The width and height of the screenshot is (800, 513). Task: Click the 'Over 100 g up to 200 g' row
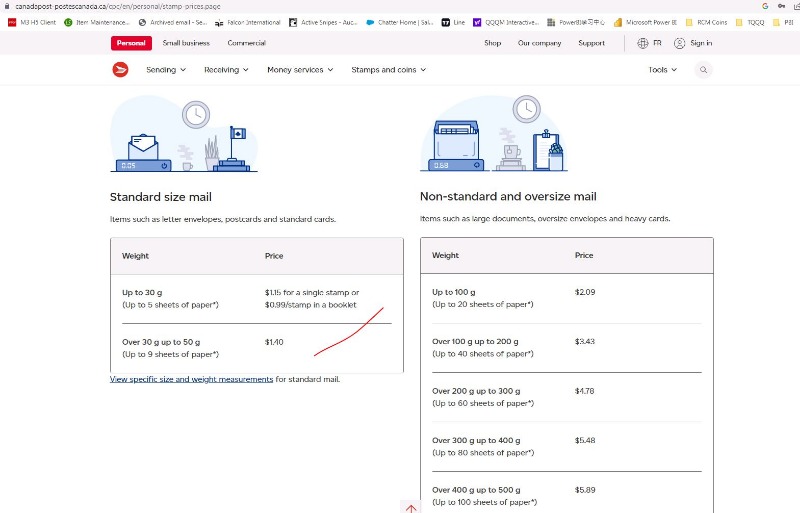coord(567,348)
